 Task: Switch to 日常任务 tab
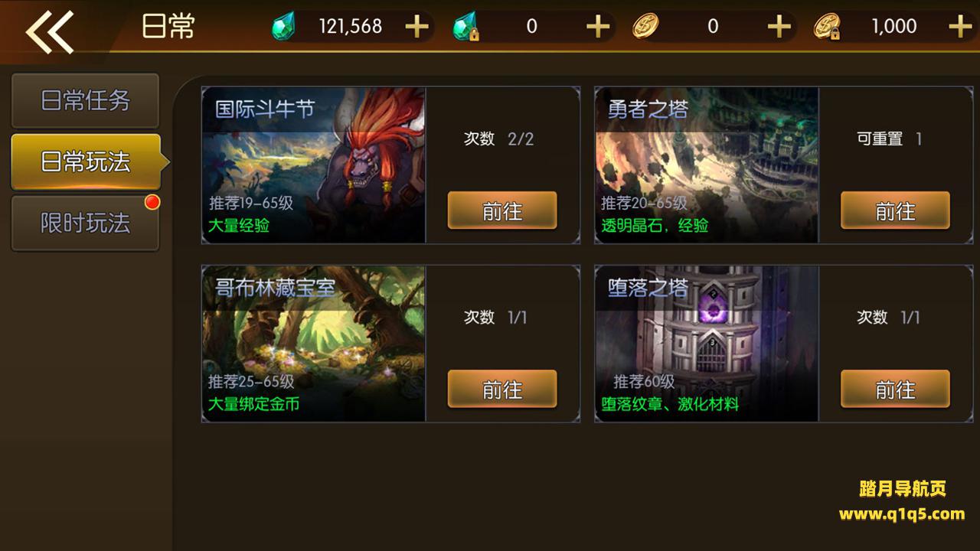tap(85, 101)
